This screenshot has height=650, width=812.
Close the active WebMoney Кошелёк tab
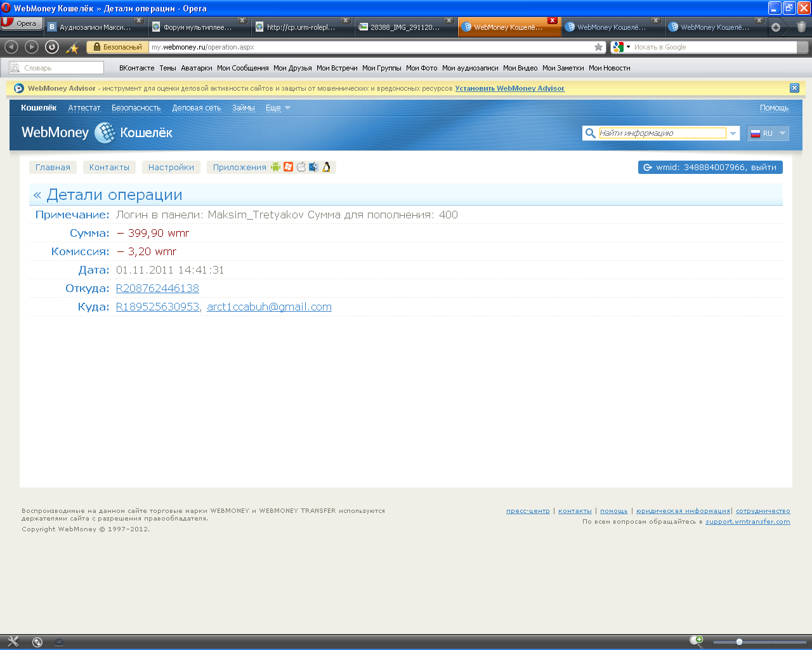(553, 21)
